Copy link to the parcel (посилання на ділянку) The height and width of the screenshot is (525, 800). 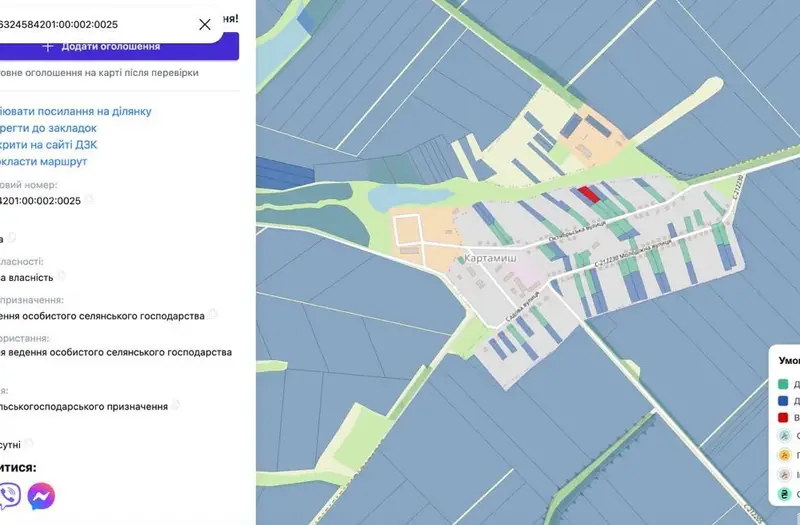click(76, 111)
